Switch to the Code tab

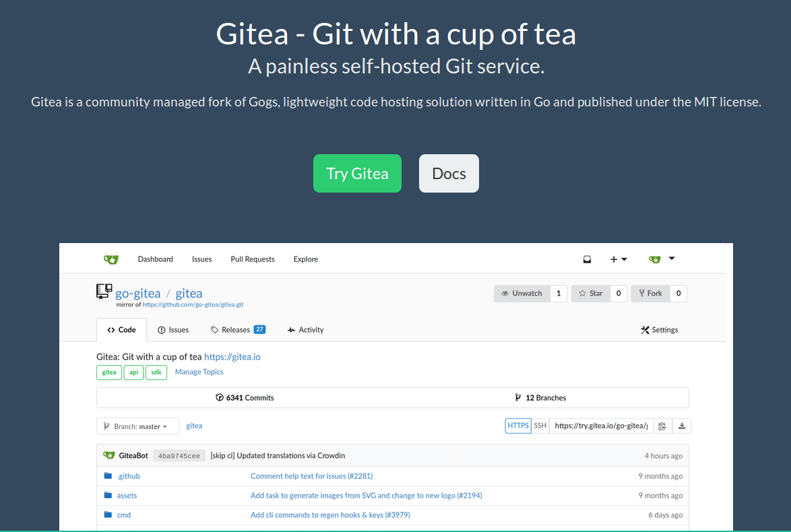pyautogui.click(x=121, y=330)
